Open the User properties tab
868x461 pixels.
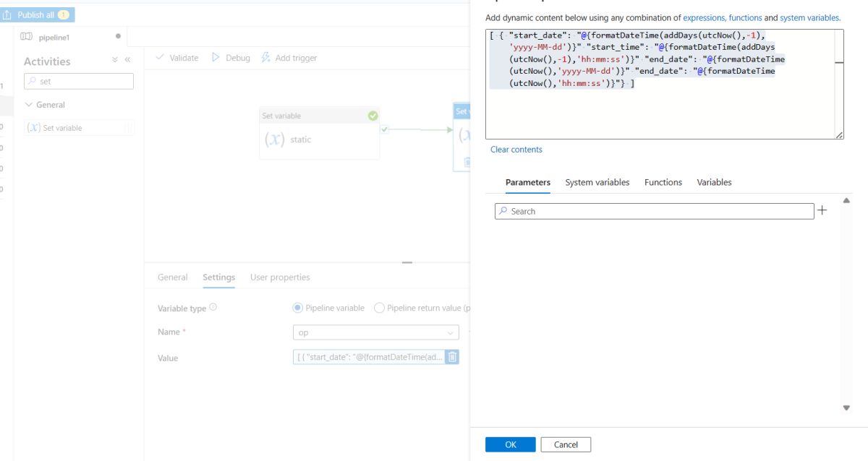[x=280, y=277]
